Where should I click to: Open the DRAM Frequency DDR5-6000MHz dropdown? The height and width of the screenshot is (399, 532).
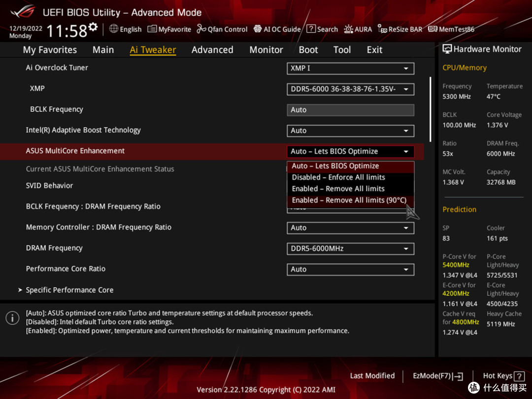351,249
